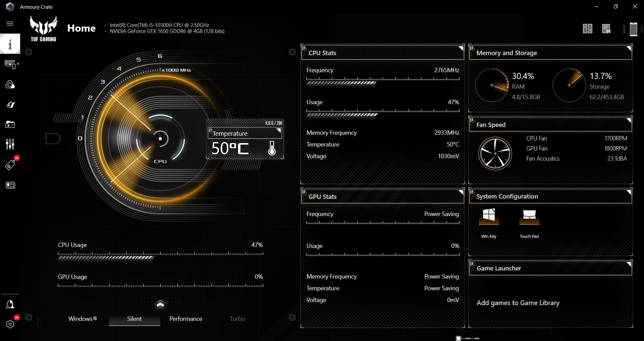Select the Silent operating mode
Viewport: 644px width, 341px height.
click(134, 318)
